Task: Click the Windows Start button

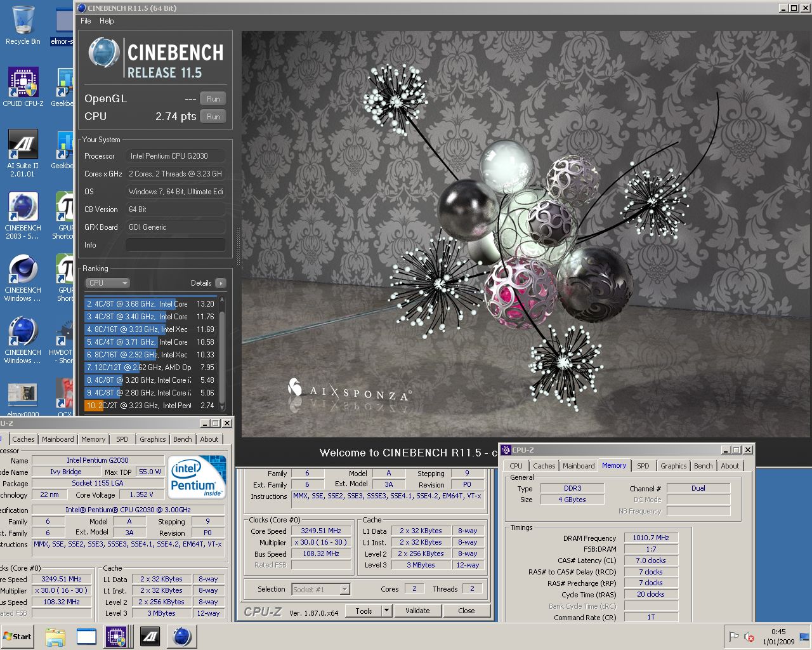Action: (17, 637)
